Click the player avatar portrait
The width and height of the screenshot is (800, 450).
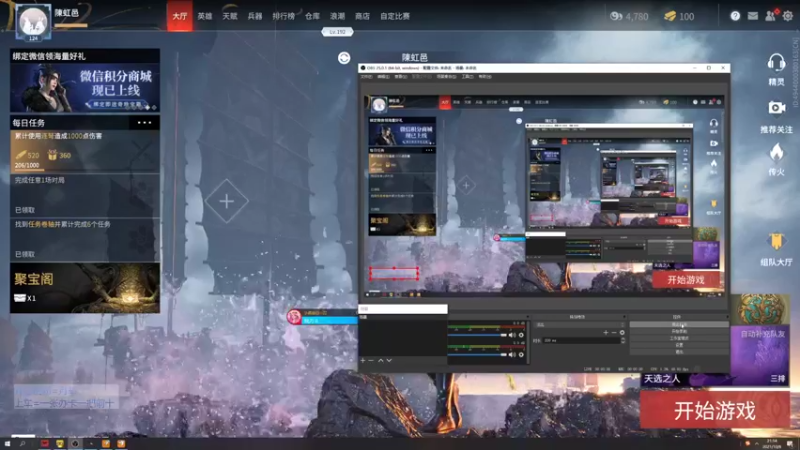point(33,22)
